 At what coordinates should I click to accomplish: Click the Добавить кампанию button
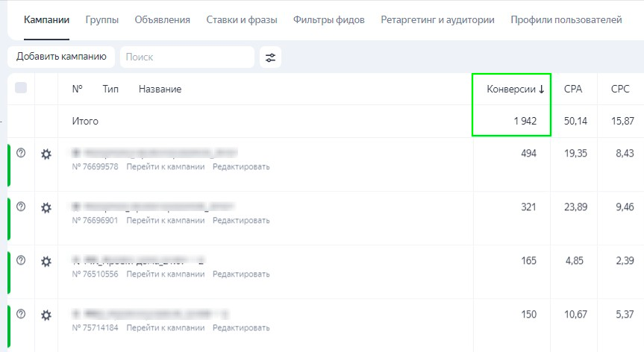pos(61,57)
